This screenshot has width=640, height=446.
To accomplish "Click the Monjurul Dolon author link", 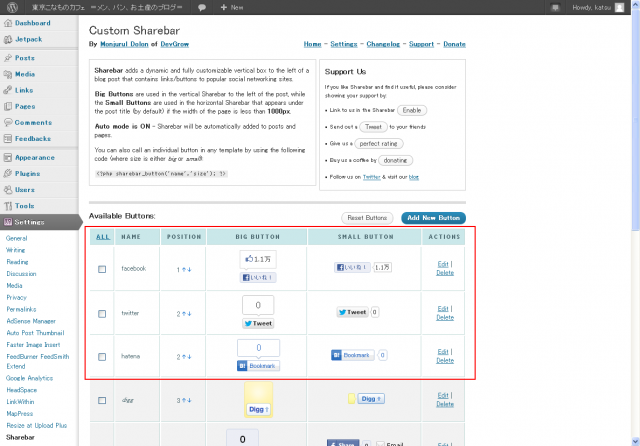I will coord(124,44).
